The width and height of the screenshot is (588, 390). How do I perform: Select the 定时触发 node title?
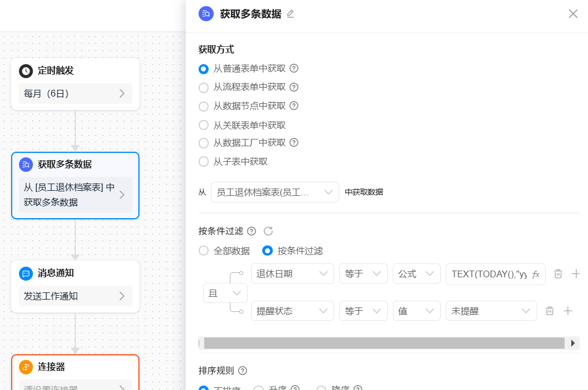(55, 70)
